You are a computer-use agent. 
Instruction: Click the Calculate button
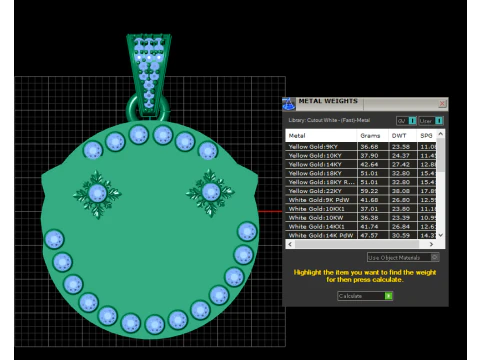[x=365, y=296]
